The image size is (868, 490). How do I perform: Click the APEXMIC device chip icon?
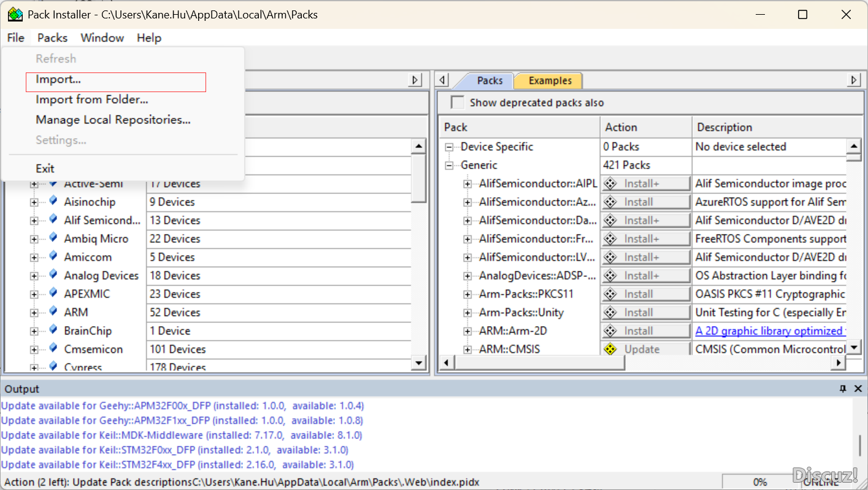pyautogui.click(x=53, y=294)
